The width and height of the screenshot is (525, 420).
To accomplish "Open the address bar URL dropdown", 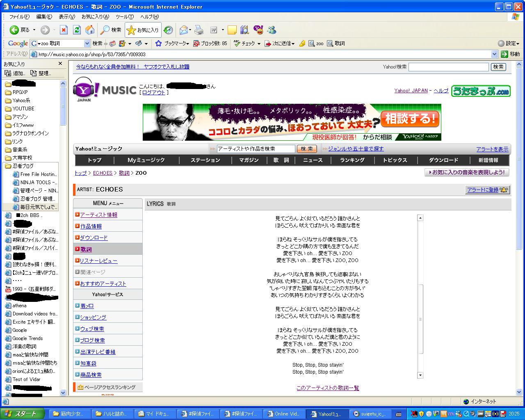I will pyautogui.click(x=494, y=54).
